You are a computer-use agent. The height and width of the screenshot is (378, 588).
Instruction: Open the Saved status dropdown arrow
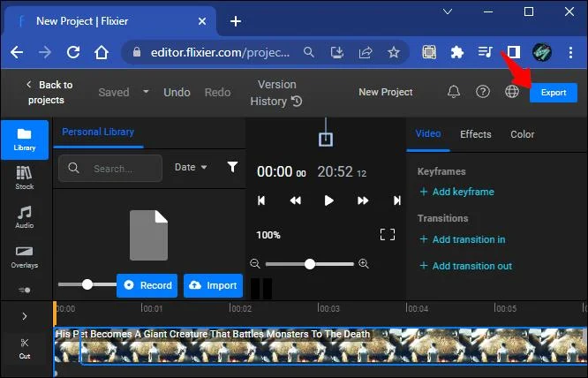(146, 92)
